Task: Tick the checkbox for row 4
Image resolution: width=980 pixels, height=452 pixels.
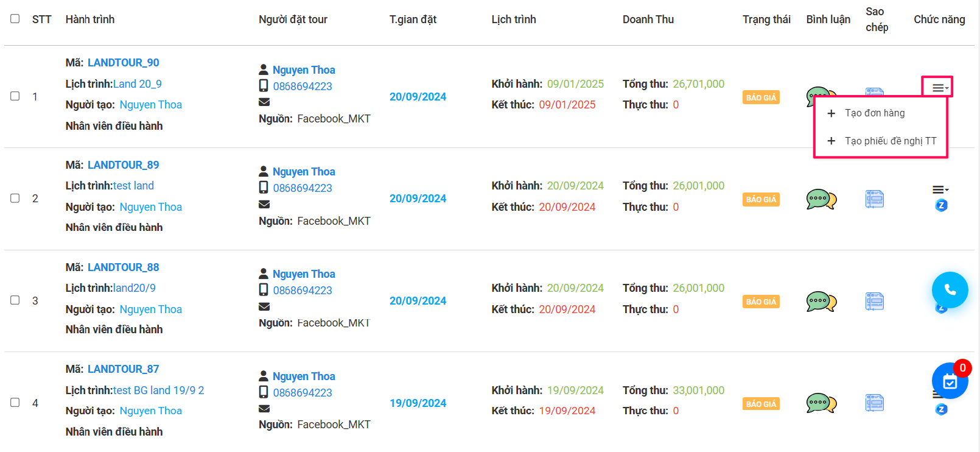Action: (x=15, y=403)
